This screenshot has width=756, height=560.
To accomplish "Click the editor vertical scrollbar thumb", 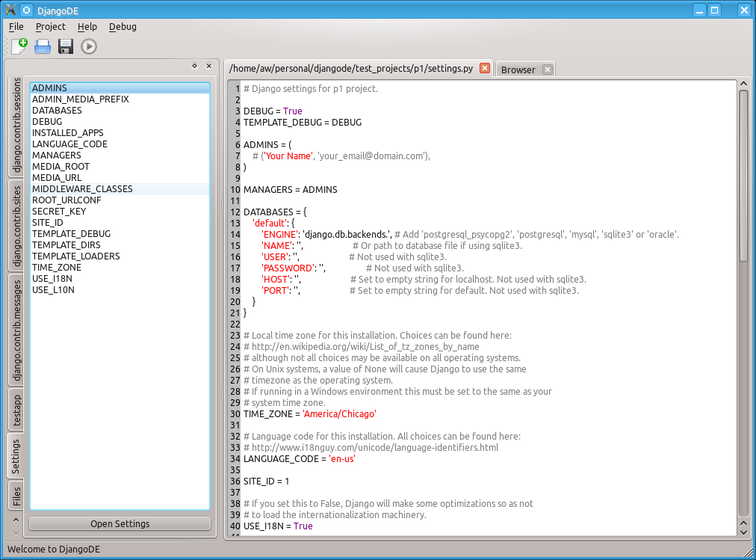I will pyautogui.click(x=743, y=176).
